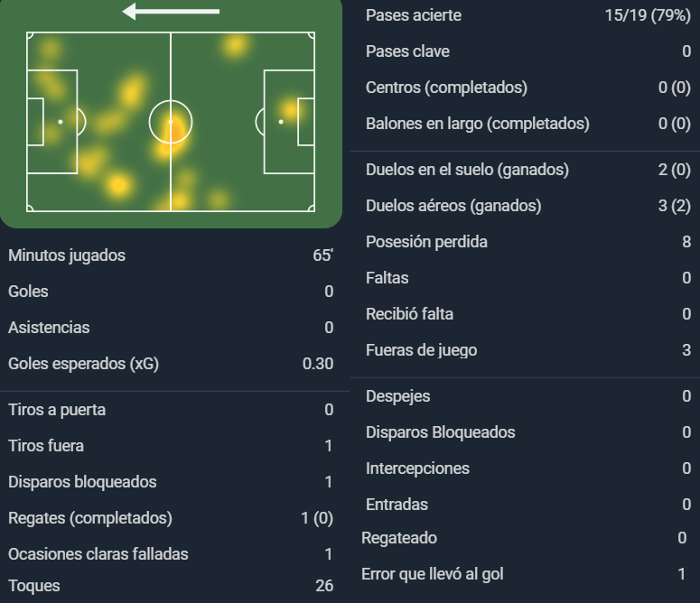Screen dimensions: 700x603
Task: Select the Goles esperados (xG) row
Action: pyautogui.click(x=171, y=364)
